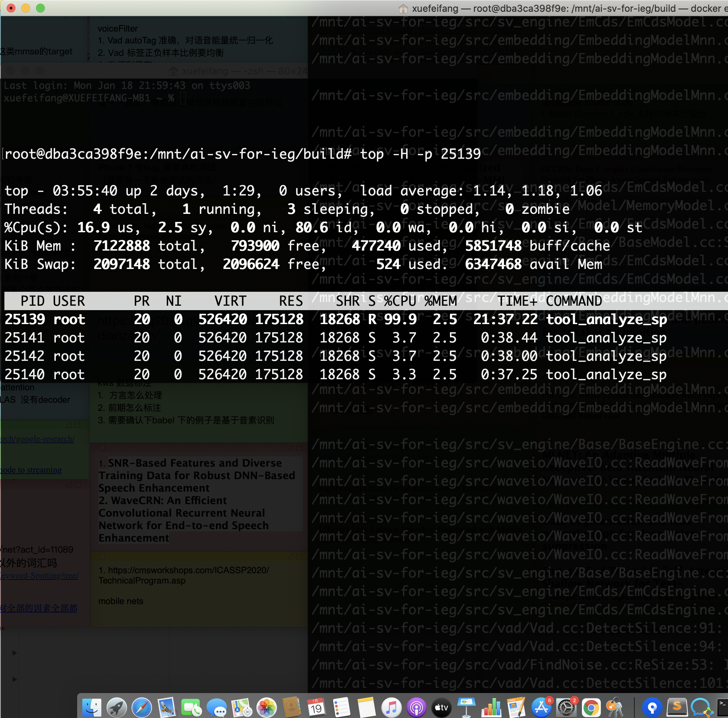
Task: Click the %CPU column header in top
Action: [400, 301]
